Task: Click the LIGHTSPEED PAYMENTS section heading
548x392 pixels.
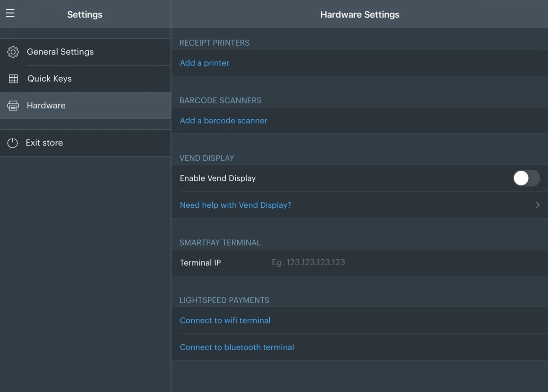Action: point(224,300)
